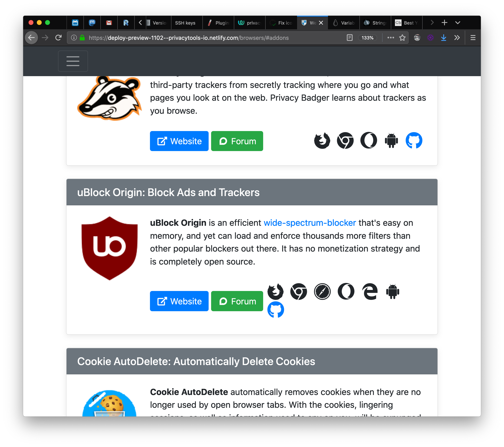This screenshot has height=447, width=504.
Task: Click Opera icon in Privacy Badger card
Action: (369, 141)
